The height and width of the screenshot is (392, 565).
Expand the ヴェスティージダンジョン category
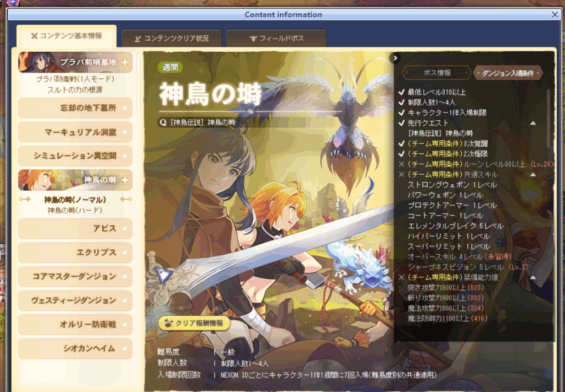(x=75, y=300)
